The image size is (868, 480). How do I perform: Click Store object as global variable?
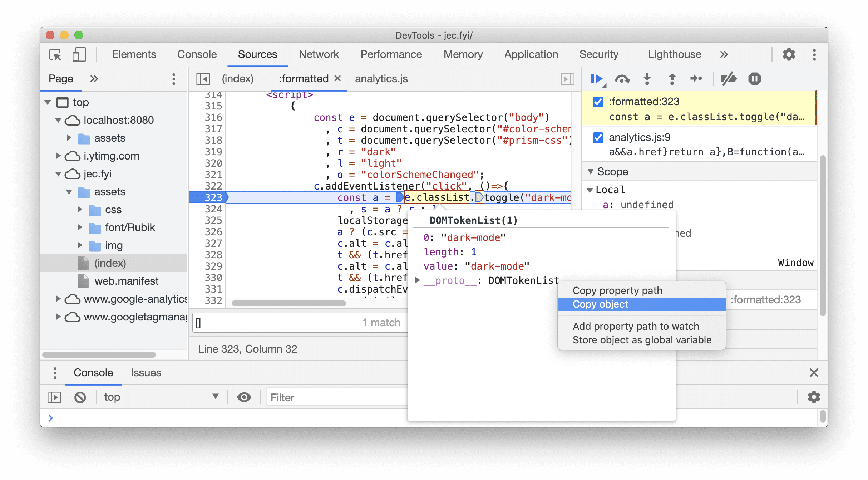[x=641, y=339]
